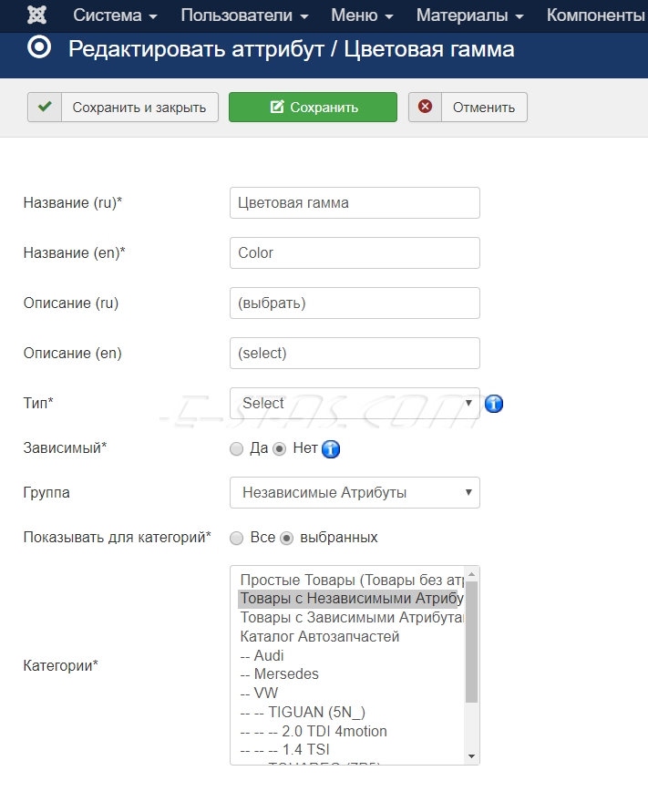Select Простые Товары category in list

point(352,580)
